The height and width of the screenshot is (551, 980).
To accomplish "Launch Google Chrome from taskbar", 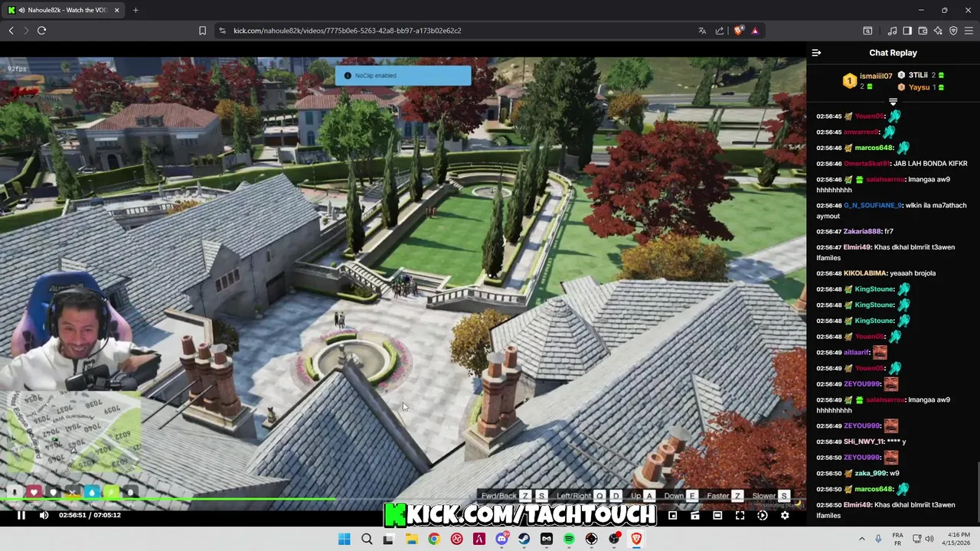I will [x=434, y=540].
